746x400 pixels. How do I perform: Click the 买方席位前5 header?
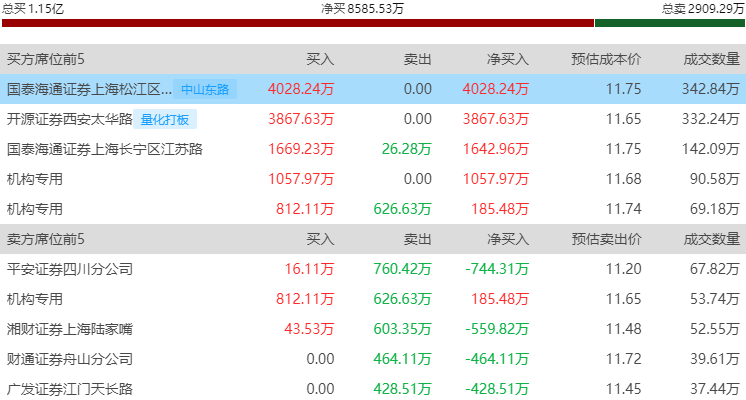[x=46, y=59]
